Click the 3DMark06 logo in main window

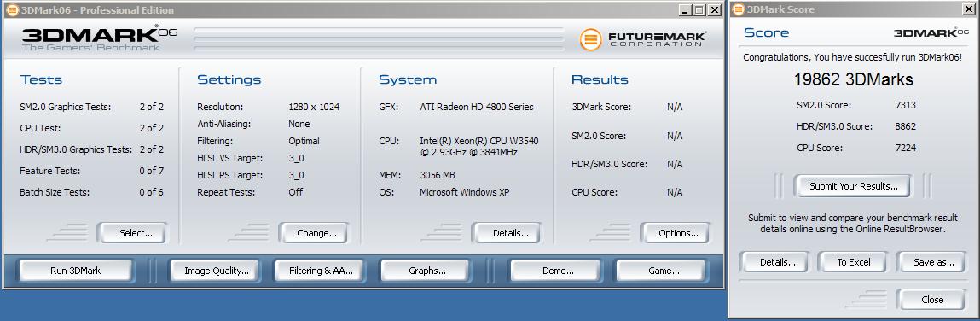pos(100,38)
